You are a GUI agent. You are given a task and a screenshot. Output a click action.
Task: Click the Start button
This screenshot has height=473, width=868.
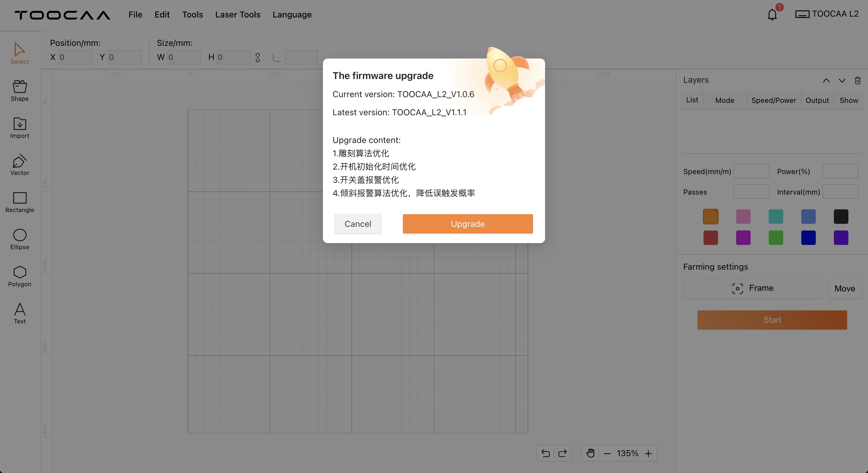[772, 320]
